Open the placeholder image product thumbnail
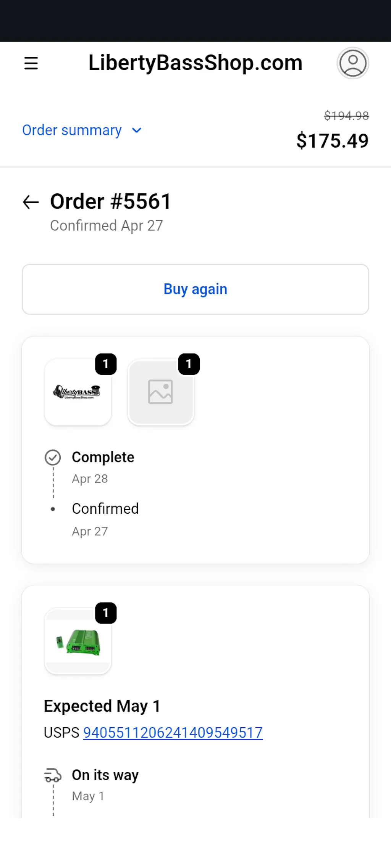This screenshot has width=391, height=868. pyautogui.click(x=161, y=392)
